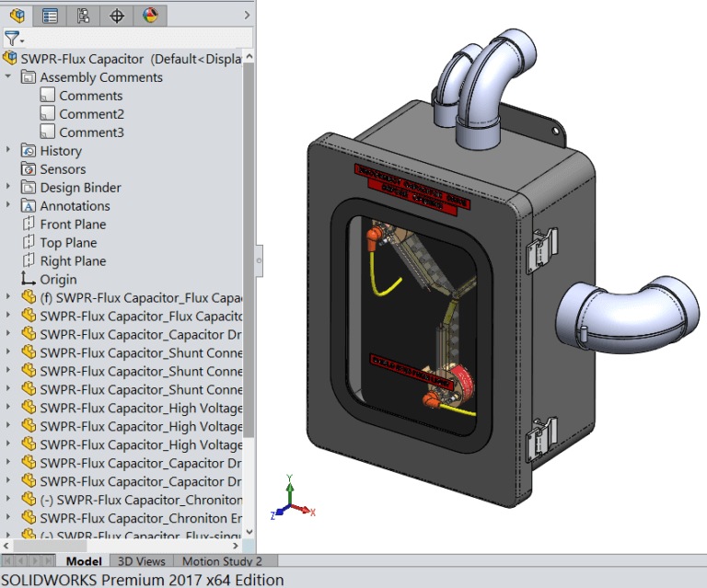707x588 pixels.
Task: Expand the Annotations folder arrow
Action: pos(8,206)
